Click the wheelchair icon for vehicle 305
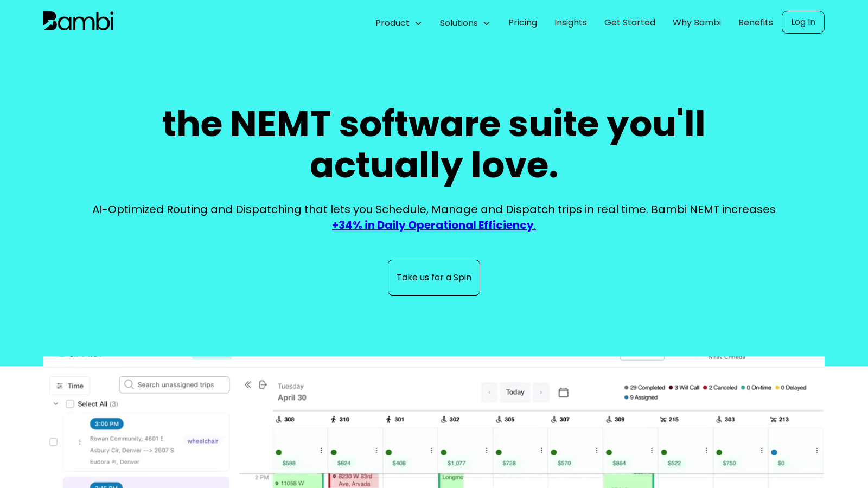868x488 pixels. tap(499, 420)
